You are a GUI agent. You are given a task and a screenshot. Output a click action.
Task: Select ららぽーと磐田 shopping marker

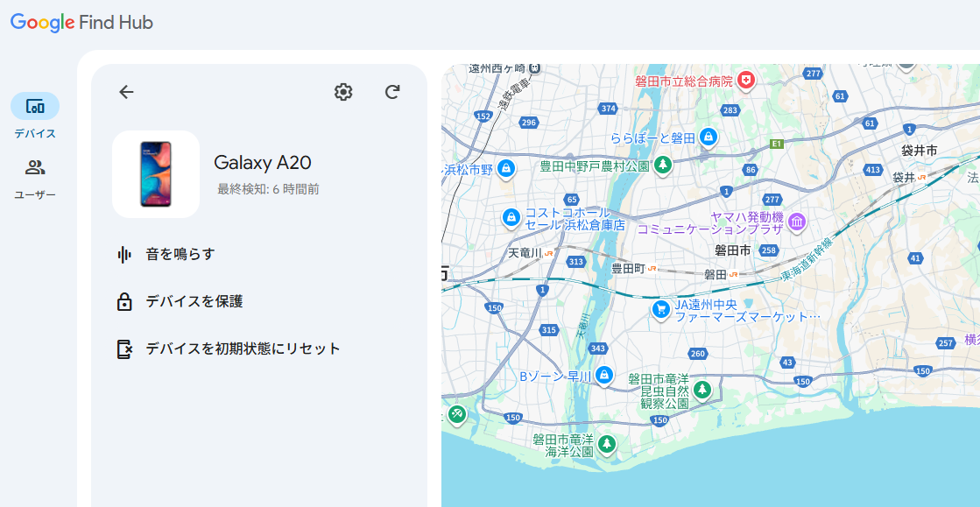coord(709,137)
